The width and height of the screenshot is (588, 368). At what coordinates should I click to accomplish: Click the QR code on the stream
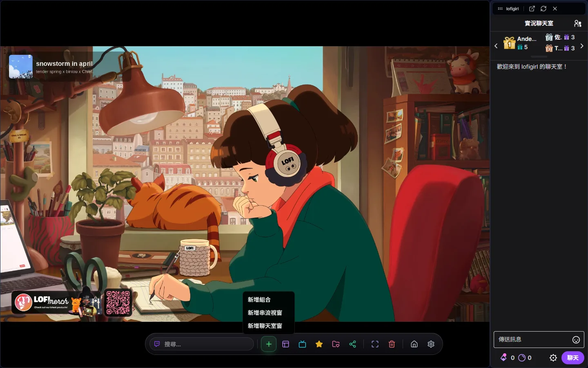click(118, 303)
